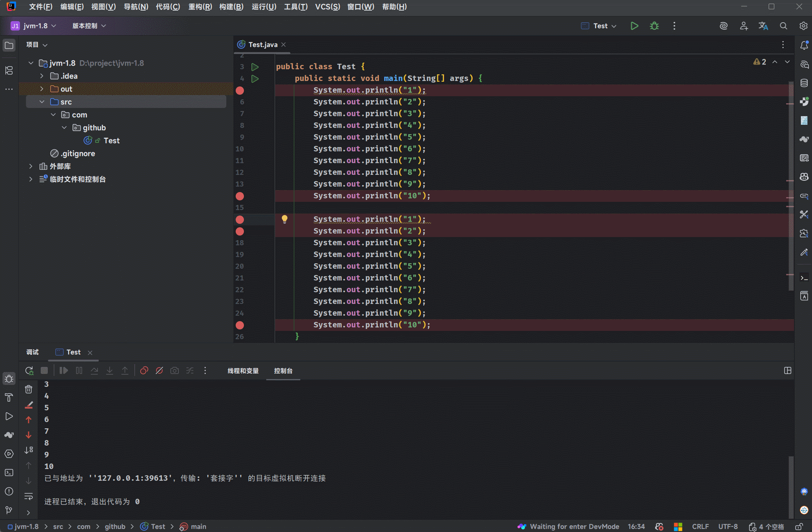The width and height of the screenshot is (812, 532).
Task: Toggle Mute Breakpoints in the debug toolbar
Action: [x=159, y=370]
